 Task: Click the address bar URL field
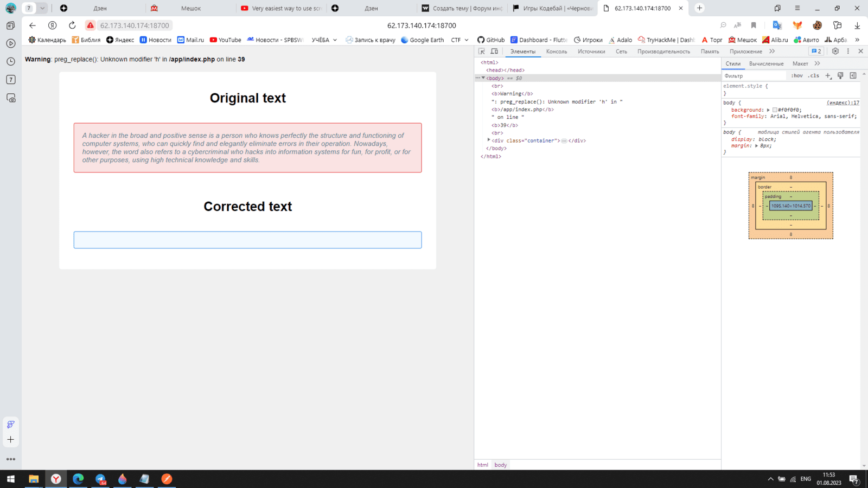[x=135, y=25]
